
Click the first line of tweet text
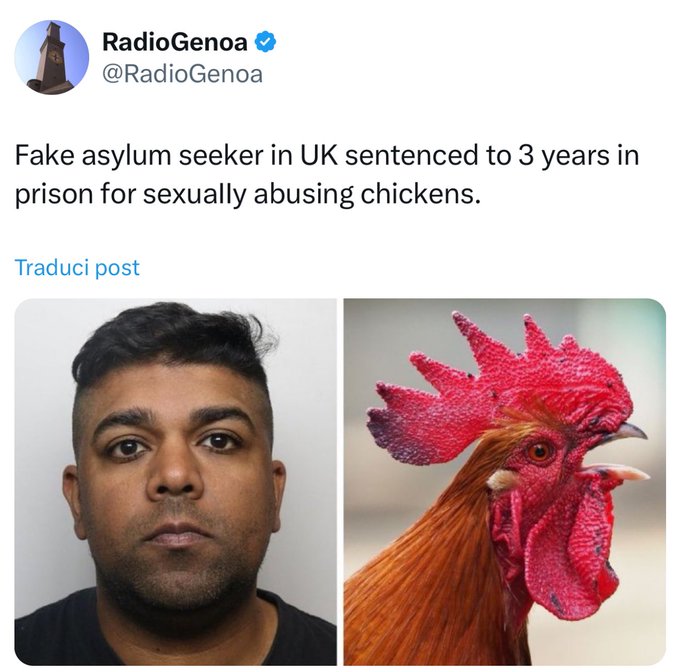tap(327, 156)
